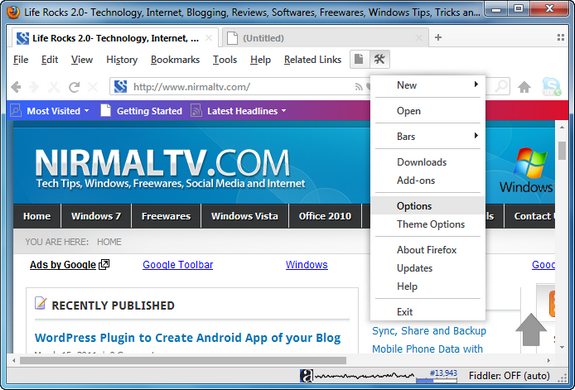Click the Reload page arrow icon

pos(74,87)
